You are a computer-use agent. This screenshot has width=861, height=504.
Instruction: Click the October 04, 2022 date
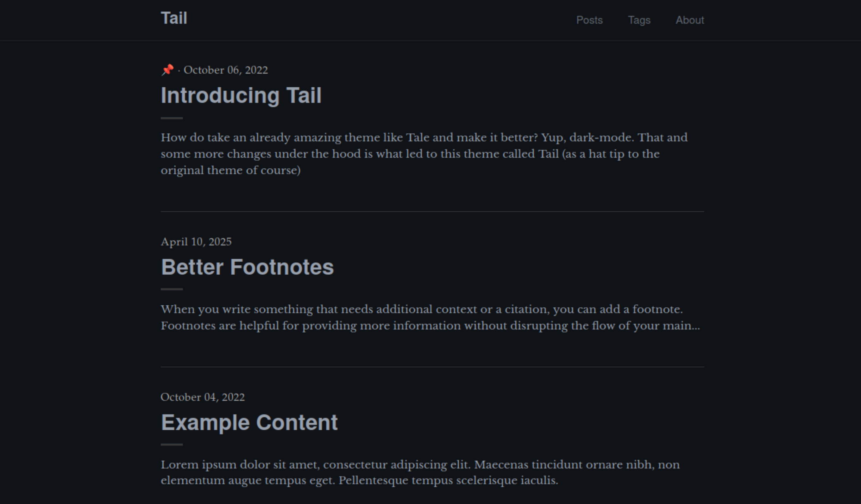(203, 397)
